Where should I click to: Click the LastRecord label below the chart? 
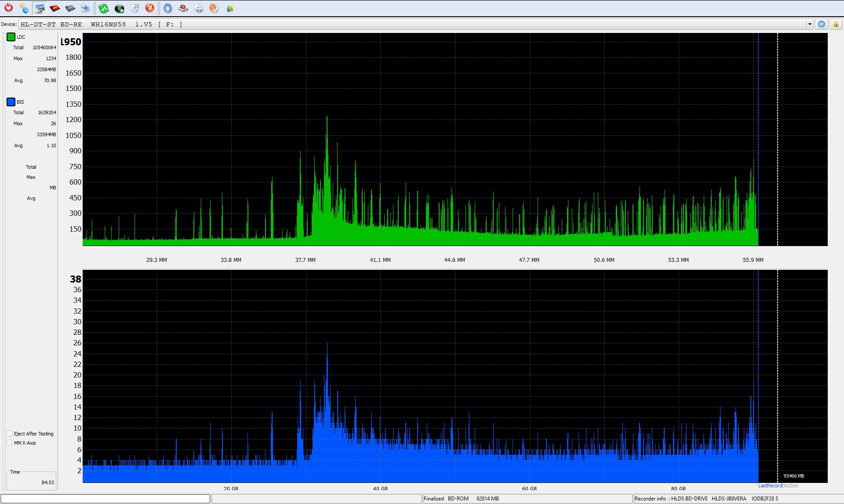pyautogui.click(x=770, y=486)
